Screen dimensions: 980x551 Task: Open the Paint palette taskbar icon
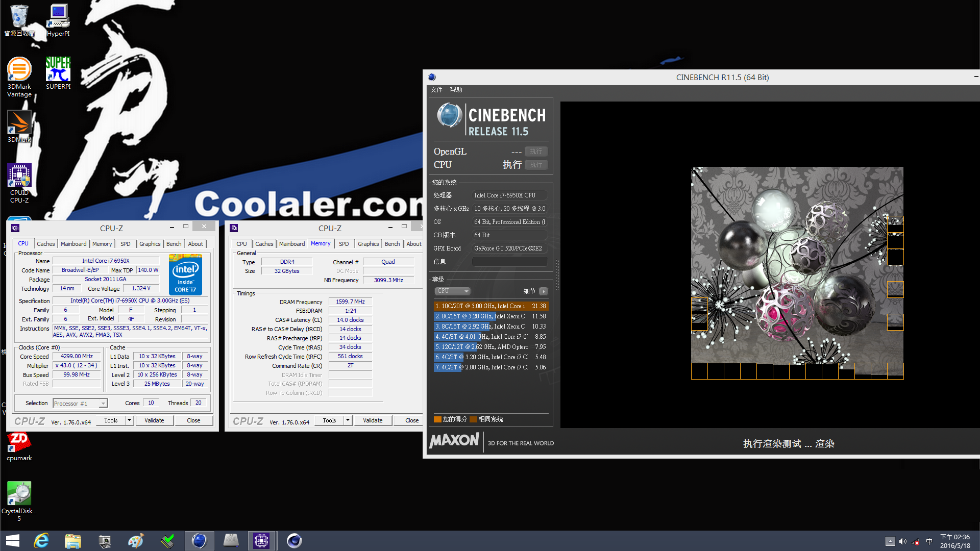(x=136, y=541)
